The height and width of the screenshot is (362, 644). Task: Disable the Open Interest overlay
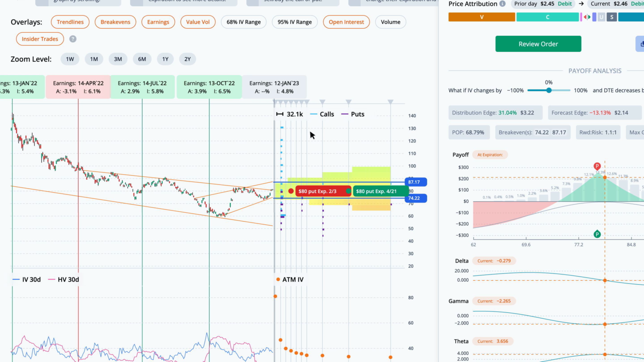pyautogui.click(x=346, y=22)
